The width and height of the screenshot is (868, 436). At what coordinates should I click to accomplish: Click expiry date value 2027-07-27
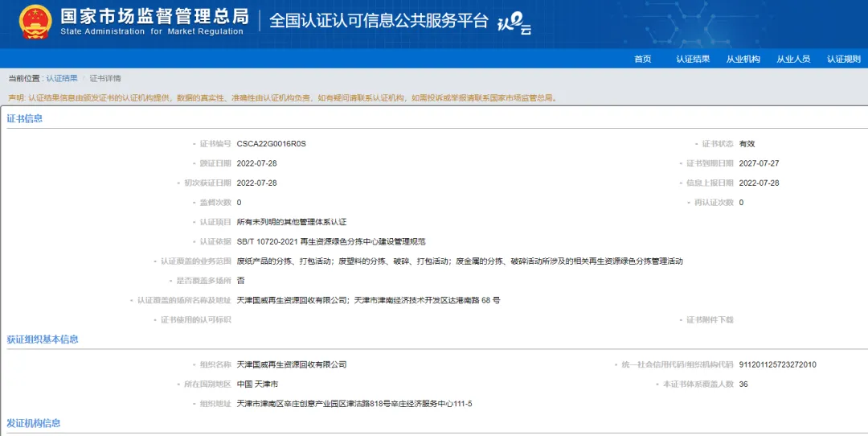pyautogui.click(x=759, y=163)
